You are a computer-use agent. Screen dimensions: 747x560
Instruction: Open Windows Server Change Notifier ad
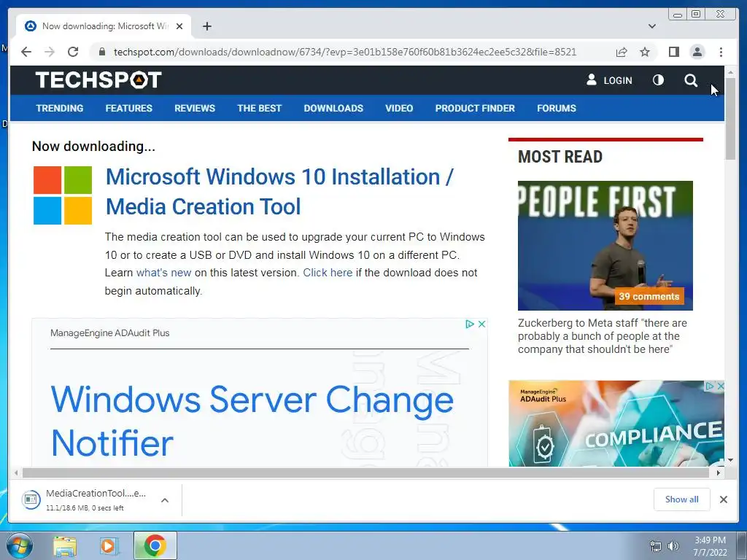point(252,421)
